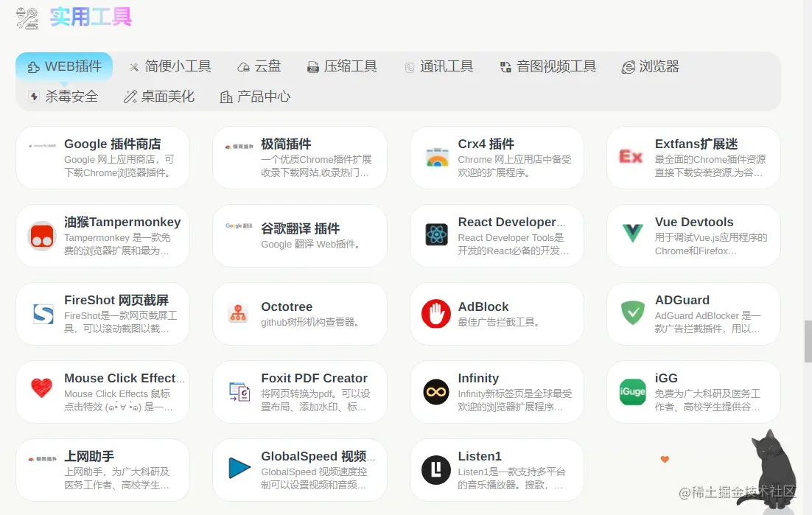Click the AdBlock red hand icon
The image size is (812, 515).
436,314
